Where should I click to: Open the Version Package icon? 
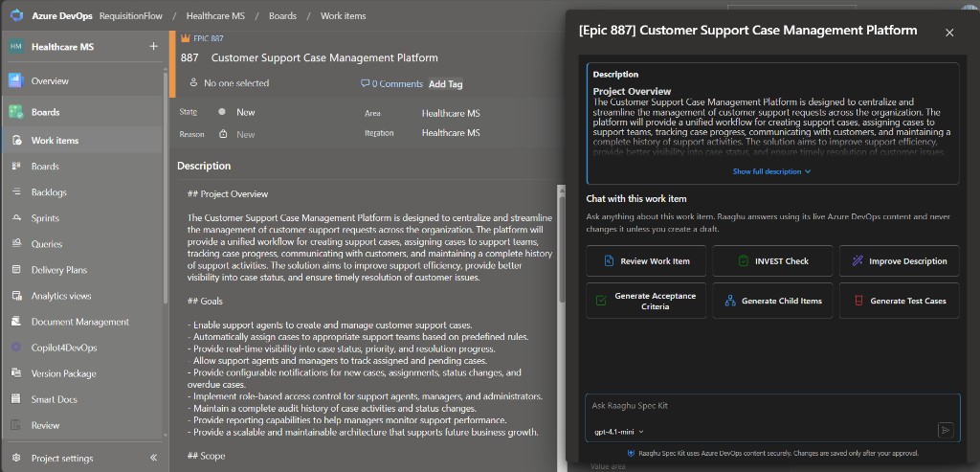17,373
